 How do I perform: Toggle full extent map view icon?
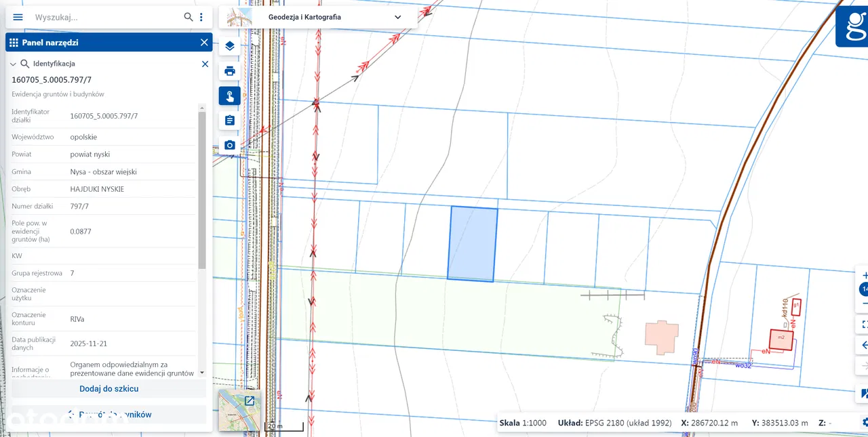(864, 324)
